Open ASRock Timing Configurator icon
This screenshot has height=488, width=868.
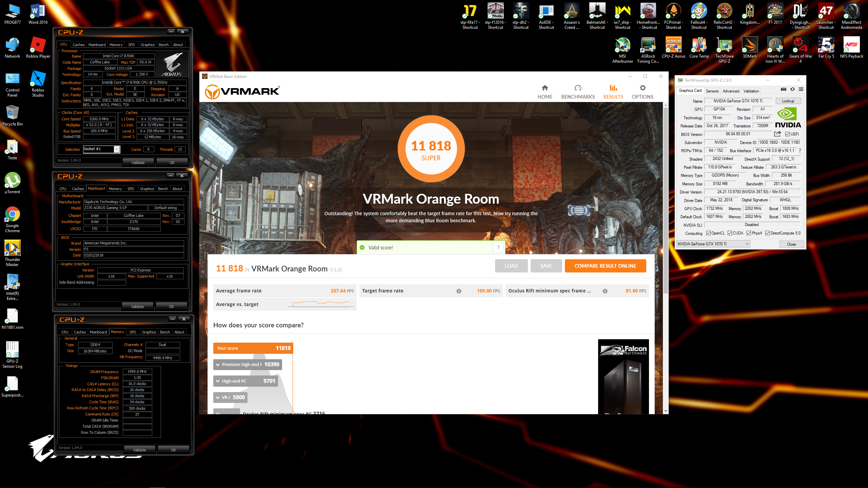click(648, 50)
